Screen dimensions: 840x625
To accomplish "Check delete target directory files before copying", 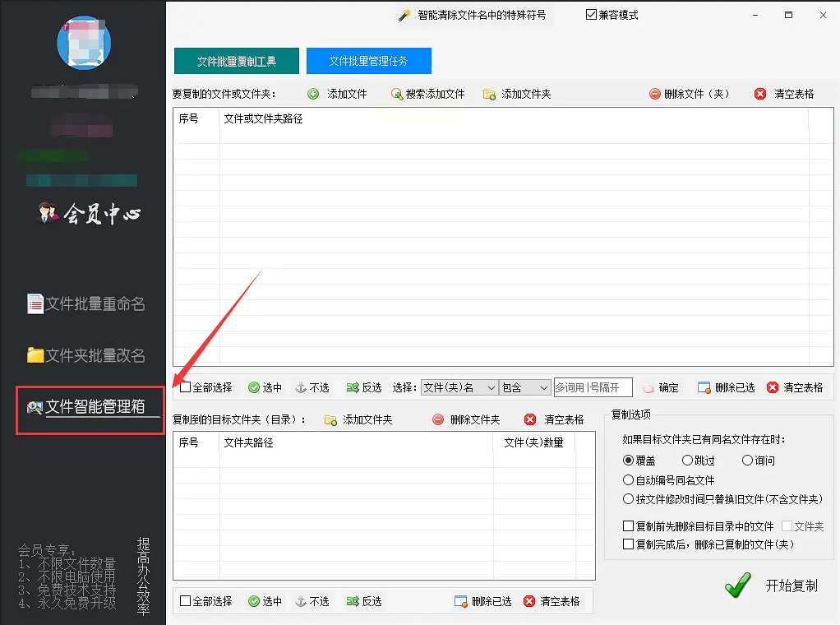I will pyautogui.click(x=629, y=525).
